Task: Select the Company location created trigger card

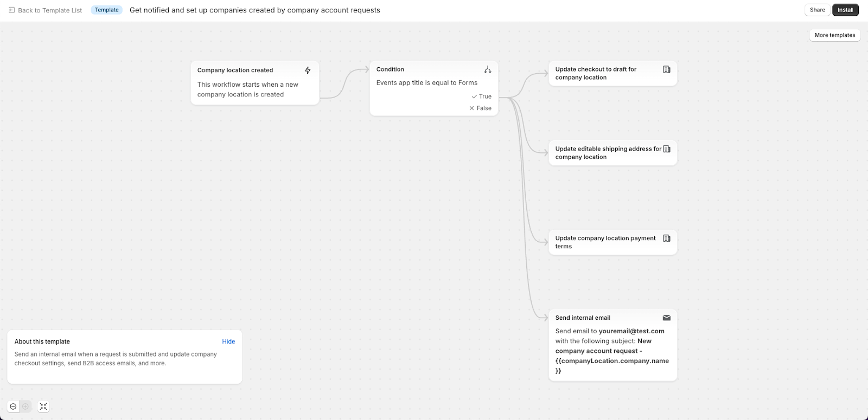Action: click(x=255, y=83)
